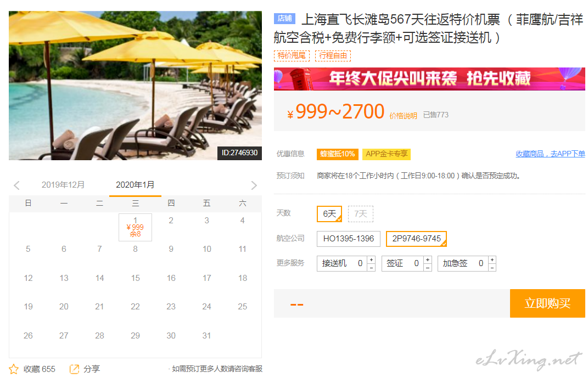The height and width of the screenshot is (378, 588).
Task: Click the share icon
Action: click(74, 369)
